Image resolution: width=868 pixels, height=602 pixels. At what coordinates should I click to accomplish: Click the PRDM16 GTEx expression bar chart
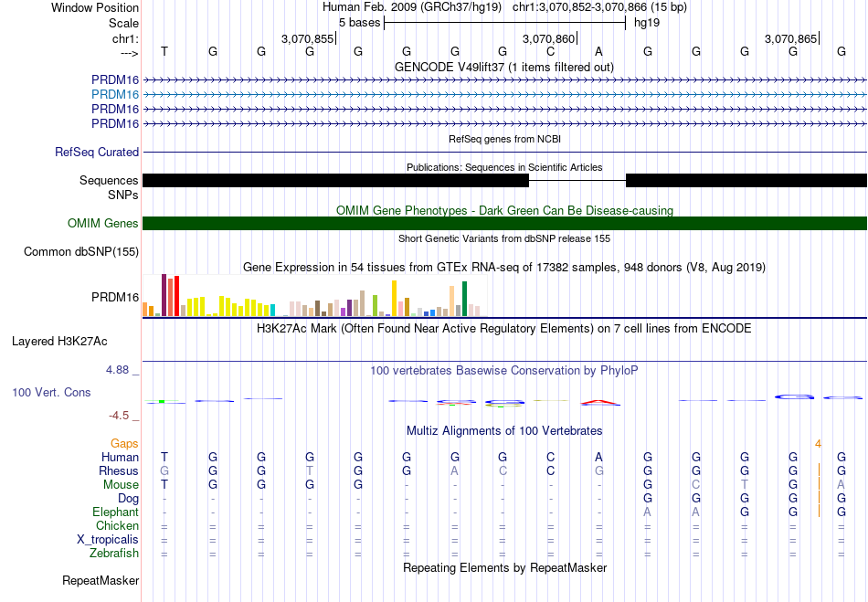point(315,295)
